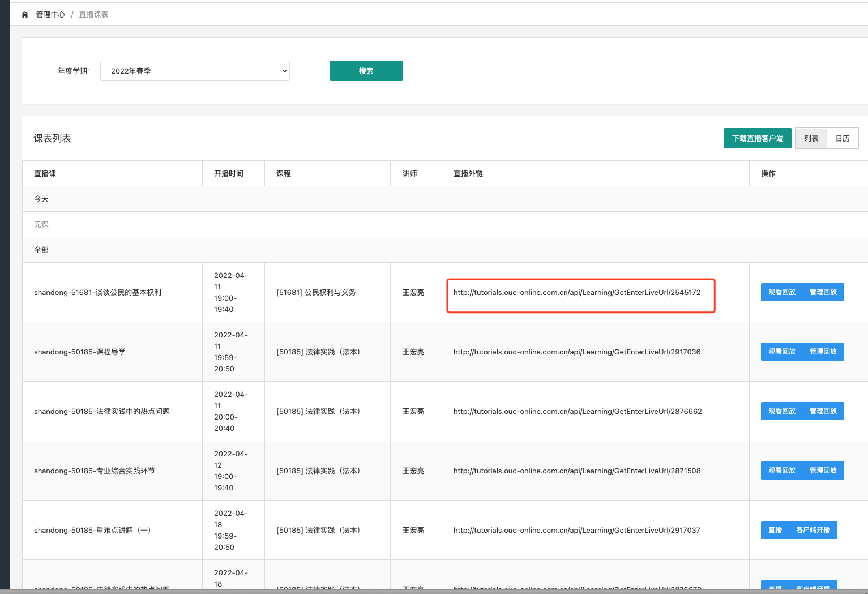Select shandong-50185-重难点讲解（一） row title

click(92, 530)
